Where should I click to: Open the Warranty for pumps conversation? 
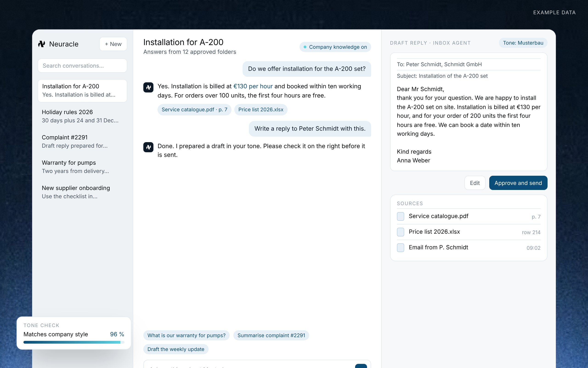point(82,167)
